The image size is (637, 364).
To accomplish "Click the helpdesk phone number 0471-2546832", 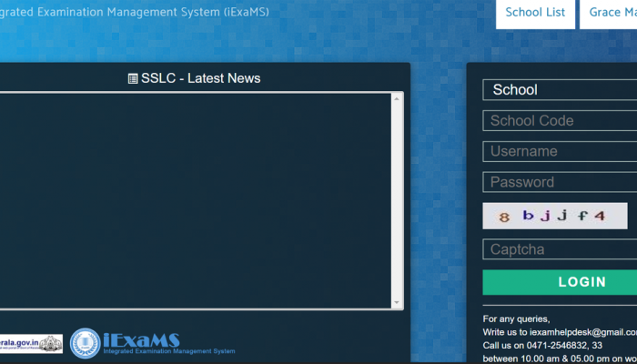I will pos(557,346).
